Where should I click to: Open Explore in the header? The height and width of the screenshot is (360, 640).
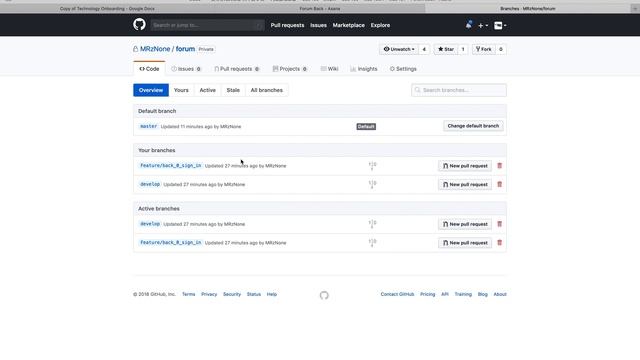tap(380, 25)
